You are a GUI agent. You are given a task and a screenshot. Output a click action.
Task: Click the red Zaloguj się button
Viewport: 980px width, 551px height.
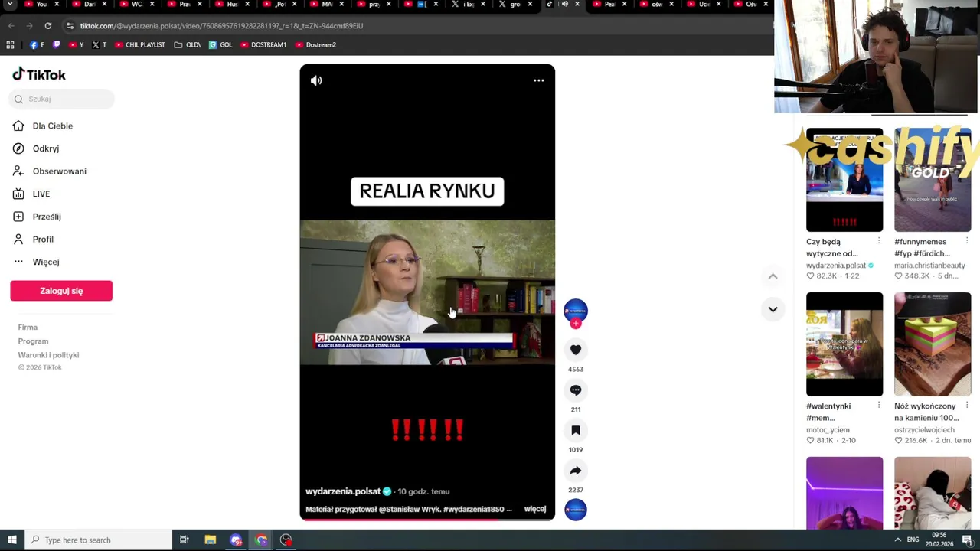[61, 291]
